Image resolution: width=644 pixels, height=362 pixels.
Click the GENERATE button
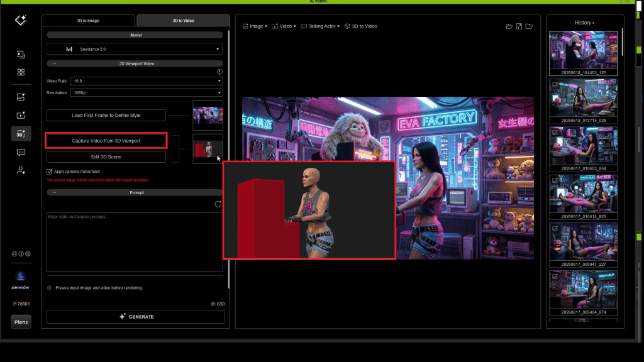(x=136, y=317)
